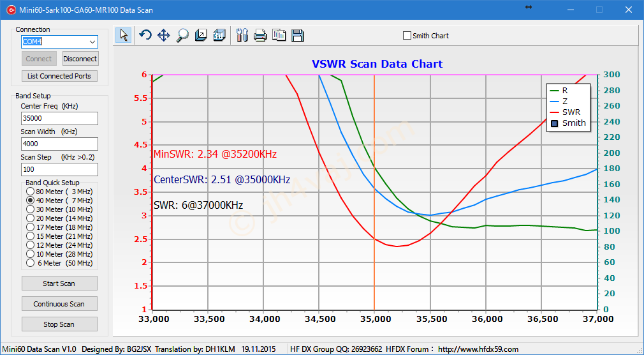Select the magnifier zoom tool
Viewport: 644px width, 355px height.
[182, 35]
